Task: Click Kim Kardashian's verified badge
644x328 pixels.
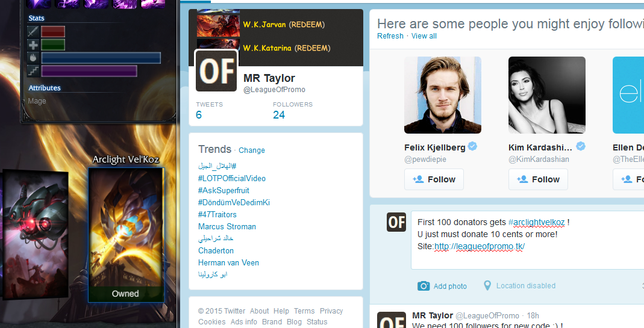Action: click(581, 146)
